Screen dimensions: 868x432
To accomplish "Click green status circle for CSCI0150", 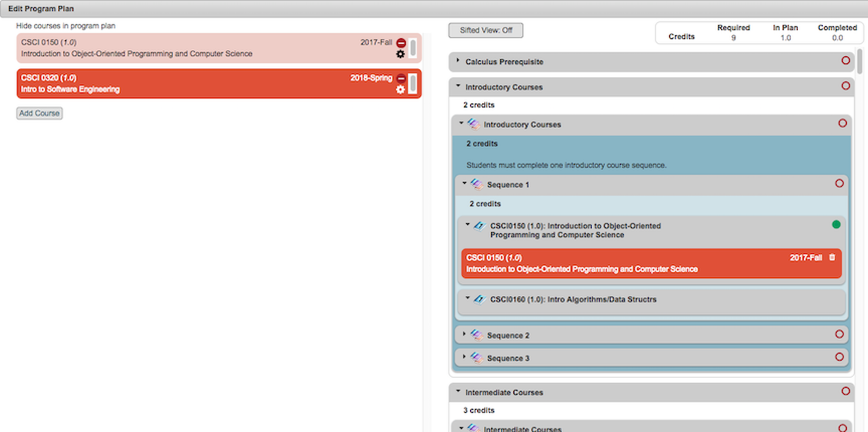I will [836, 225].
